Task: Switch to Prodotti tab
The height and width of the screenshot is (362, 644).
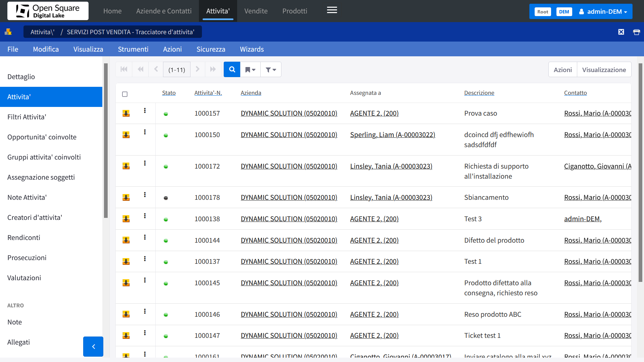Action: 294,11
